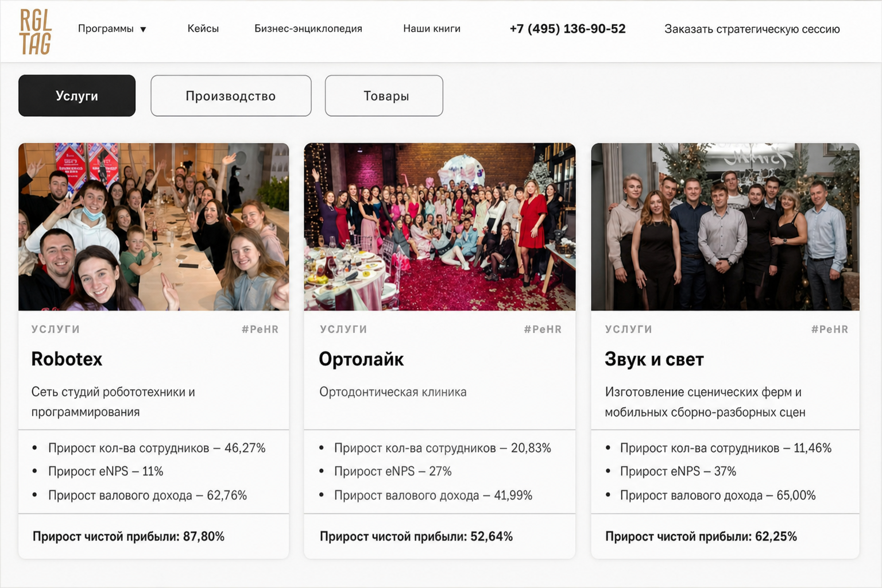
Task: Click Прирост валового дохода – 65,00%
Action: click(x=718, y=496)
